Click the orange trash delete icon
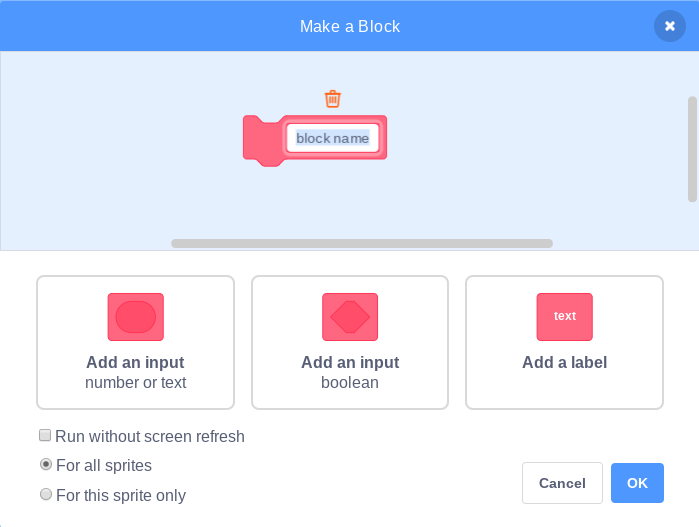The image size is (699, 527). coord(333,98)
